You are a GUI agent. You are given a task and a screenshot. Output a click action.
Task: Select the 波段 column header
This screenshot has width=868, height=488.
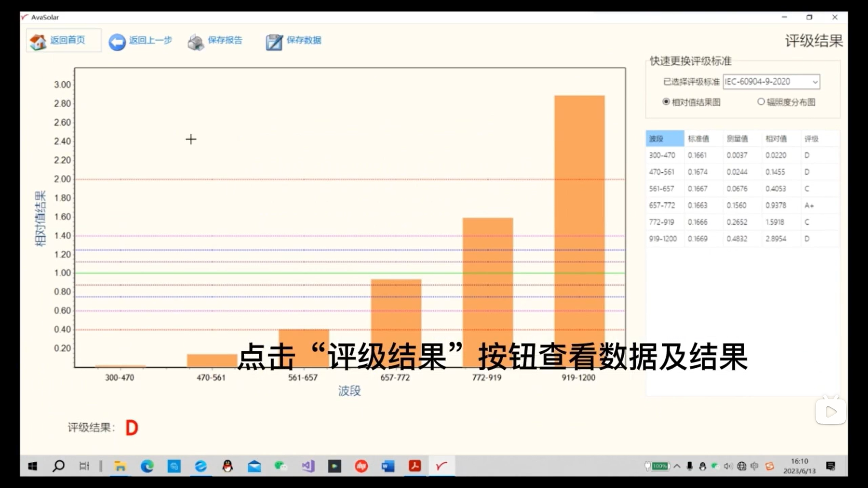[x=665, y=139]
